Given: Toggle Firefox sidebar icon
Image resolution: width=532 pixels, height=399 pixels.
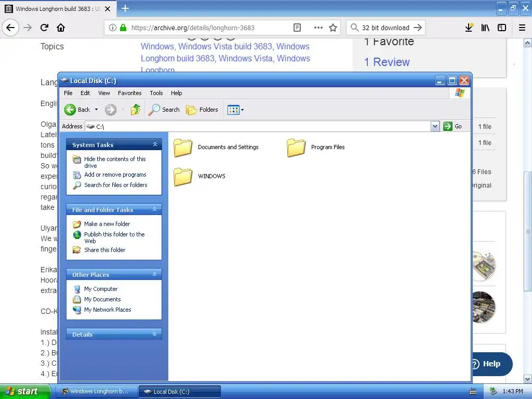Looking at the screenshot, I should coord(502,28).
